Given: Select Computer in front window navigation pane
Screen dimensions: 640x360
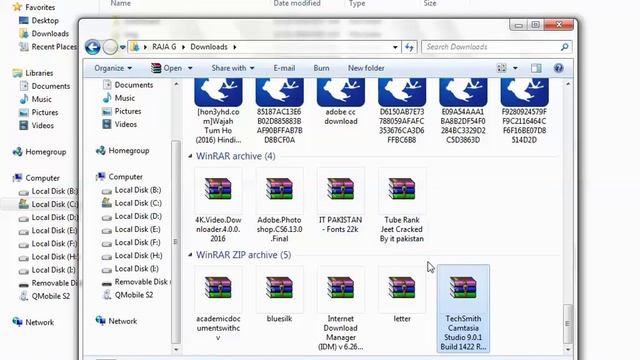Looking at the screenshot, I should [x=119, y=177].
